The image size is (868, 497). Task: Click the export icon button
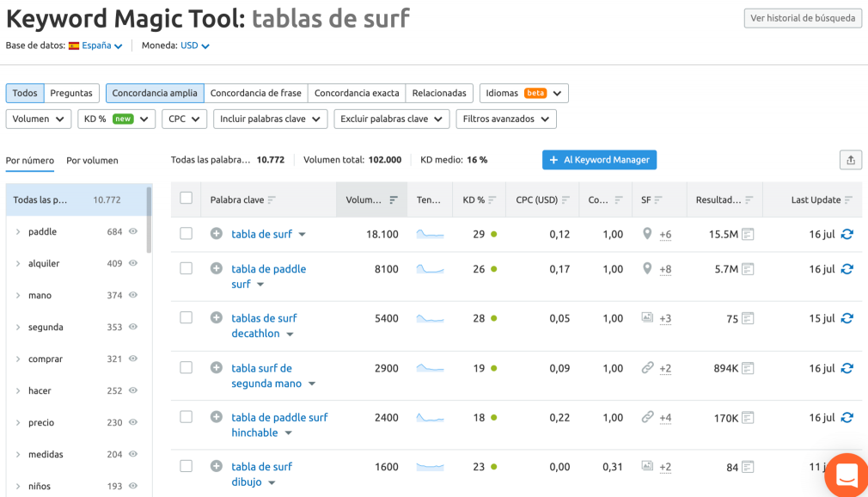(x=850, y=160)
